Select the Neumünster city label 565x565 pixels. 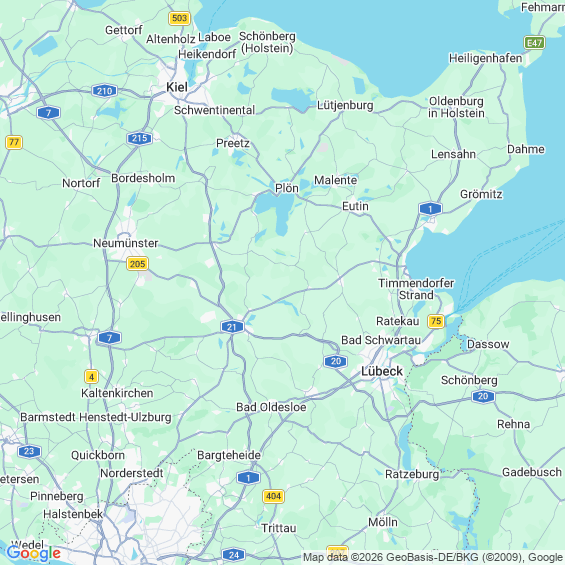click(126, 243)
